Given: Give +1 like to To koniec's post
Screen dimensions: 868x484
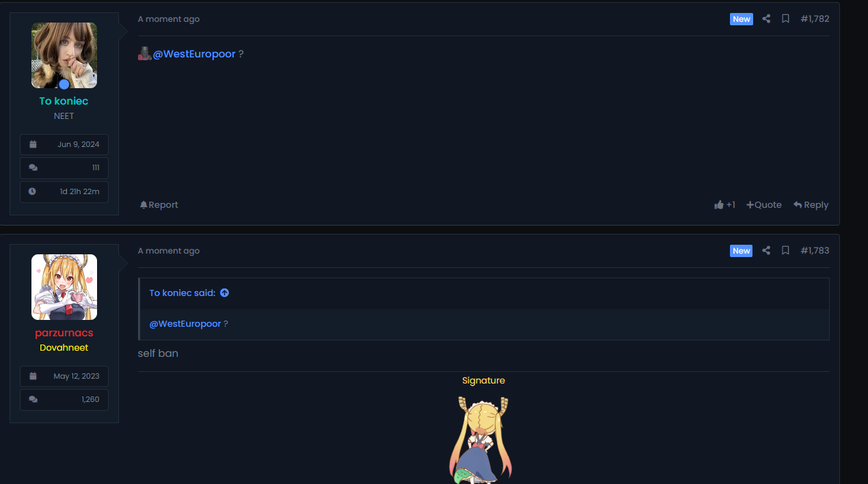Looking at the screenshot, I should [724, 204].
